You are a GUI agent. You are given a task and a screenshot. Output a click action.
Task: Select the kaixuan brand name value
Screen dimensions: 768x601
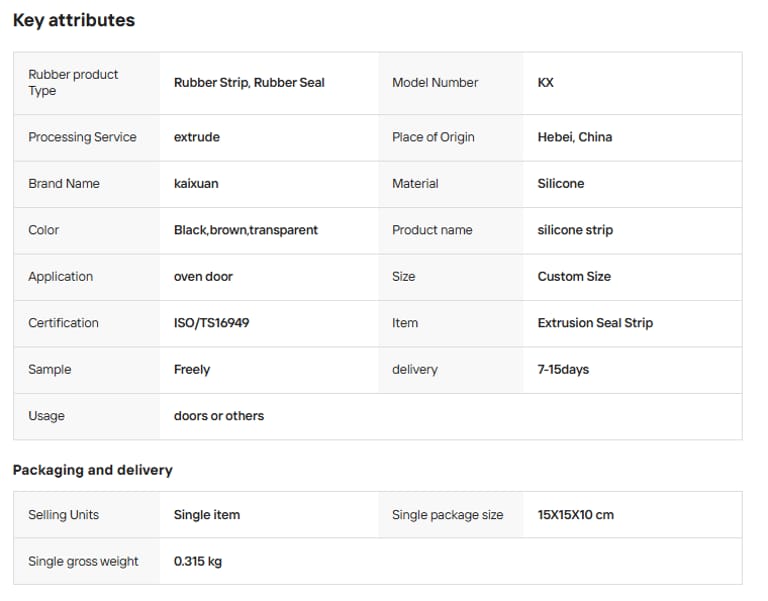(196, 184)
